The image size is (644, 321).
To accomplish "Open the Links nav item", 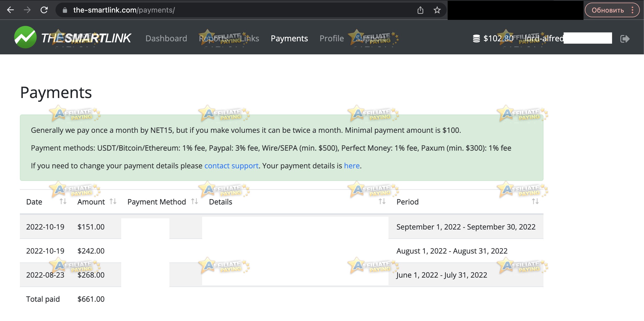I will (x=250, y=38).
